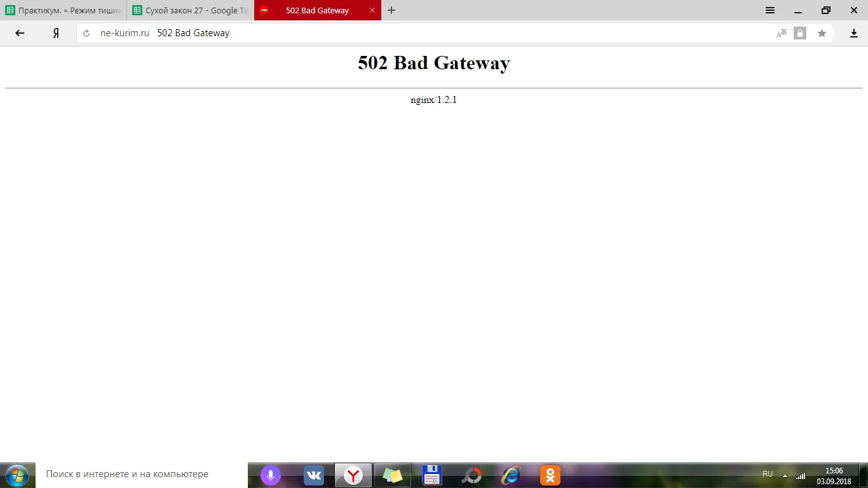The image size is (868, 488).
Task: Click the Yandex Browser taskbar icon
Action: [x=353, y=475]
